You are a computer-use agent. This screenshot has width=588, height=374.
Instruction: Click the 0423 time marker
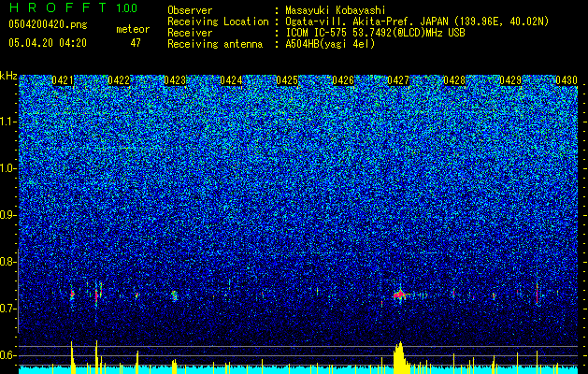(175, 80)
